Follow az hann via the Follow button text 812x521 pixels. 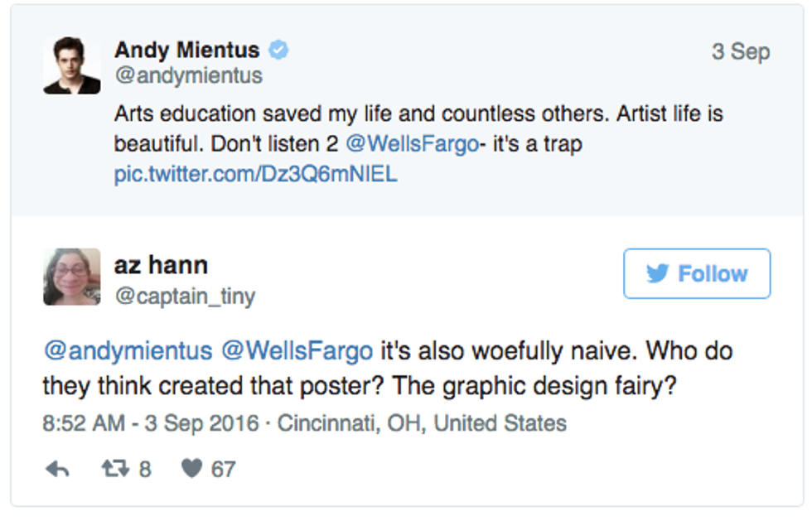713,273
